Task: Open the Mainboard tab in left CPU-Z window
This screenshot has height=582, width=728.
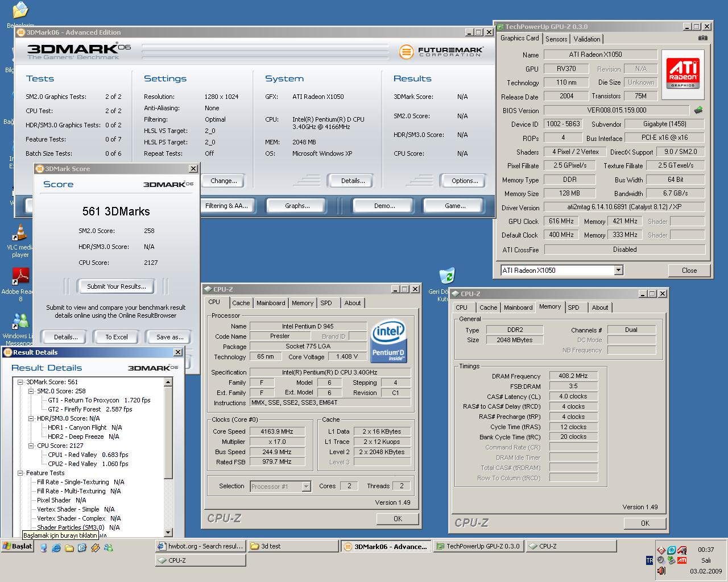Action: (271, 303)
